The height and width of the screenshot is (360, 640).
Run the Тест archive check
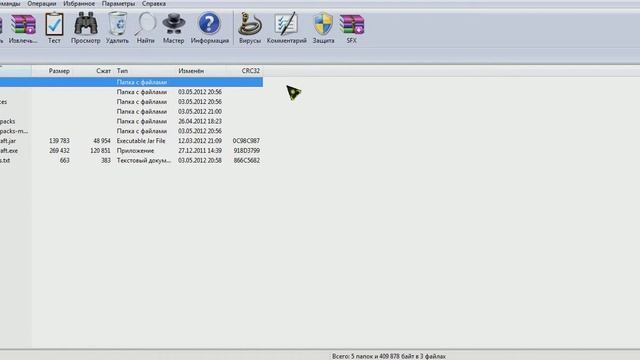54,28
